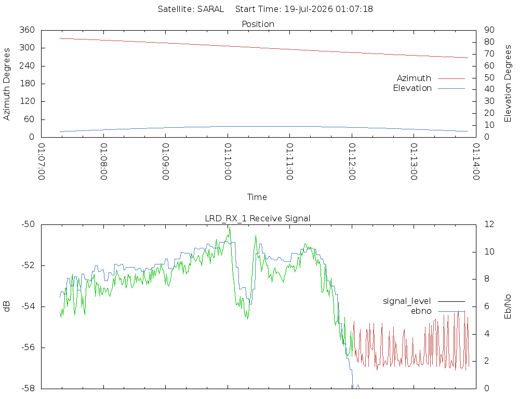
Task: Click the '8' Eb/No axis value
Action: click(487, 279)
